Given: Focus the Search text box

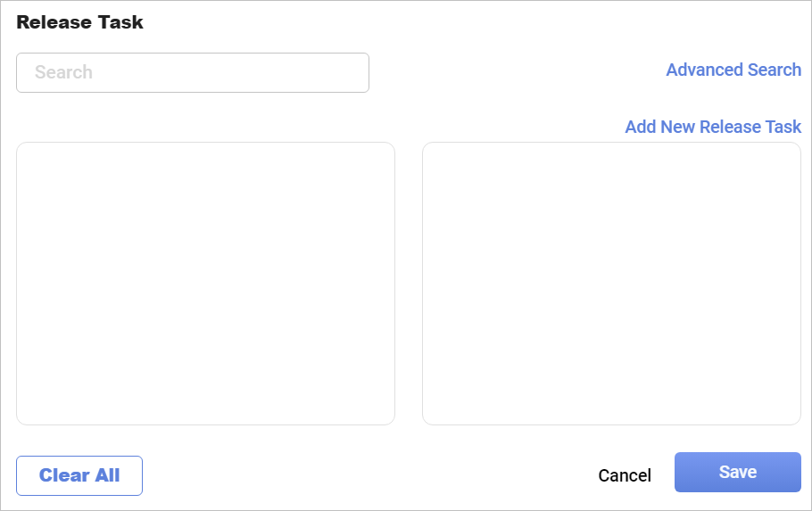Looking at the screenshot, I should click(x=192, y=72).
